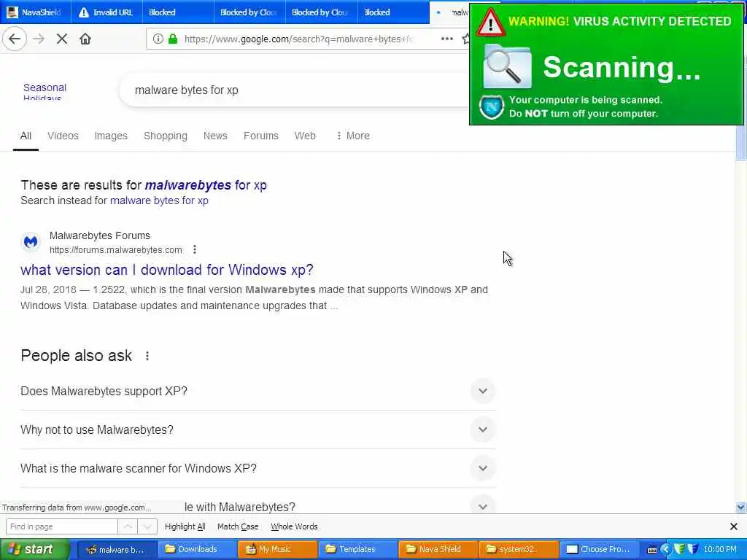Screen dimensions: 747x560
Task: Expand hidden tray icons with the blue arrow
Action: click(665, 550)
